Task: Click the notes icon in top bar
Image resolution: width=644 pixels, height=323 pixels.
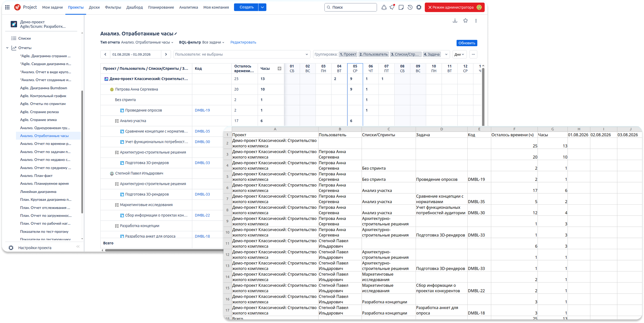Action: [401, 7]
